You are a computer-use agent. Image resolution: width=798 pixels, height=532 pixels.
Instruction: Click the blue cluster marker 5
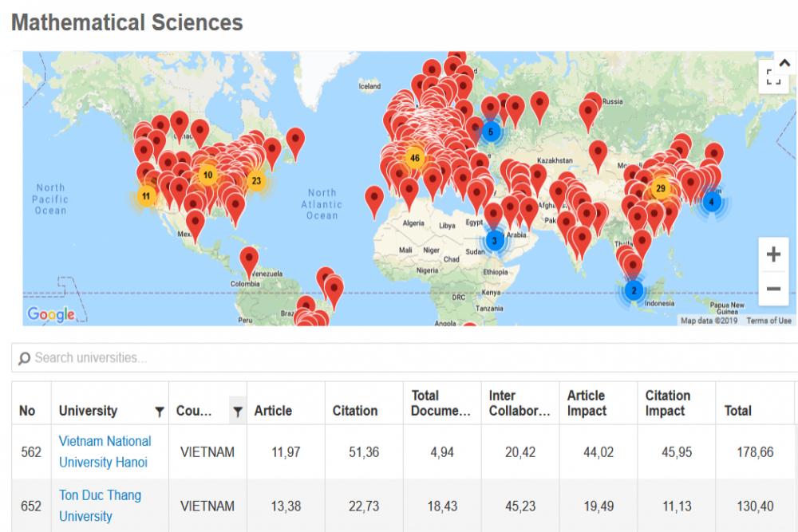coord(491,132)
